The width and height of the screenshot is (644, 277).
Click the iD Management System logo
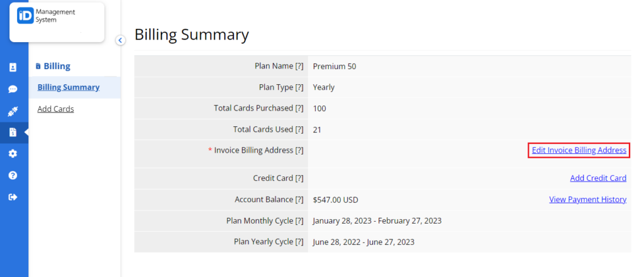[47, 16]
